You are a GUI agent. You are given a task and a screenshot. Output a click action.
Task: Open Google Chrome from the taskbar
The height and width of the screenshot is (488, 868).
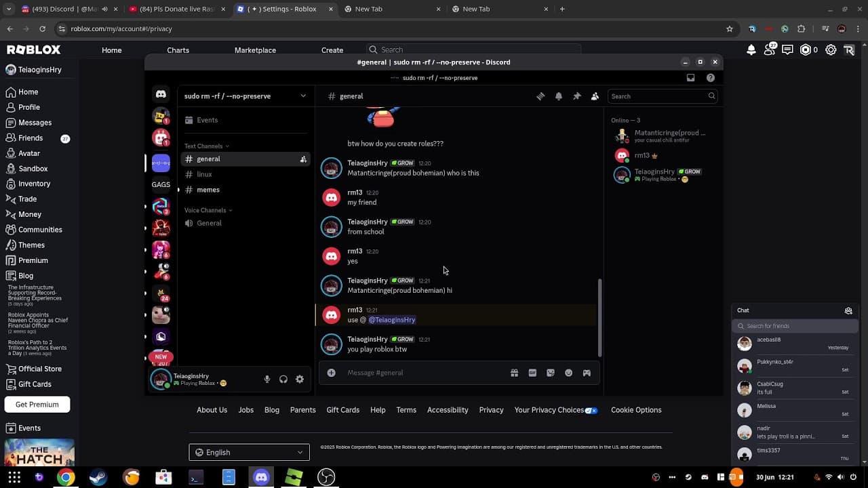(x=66, y=477)
